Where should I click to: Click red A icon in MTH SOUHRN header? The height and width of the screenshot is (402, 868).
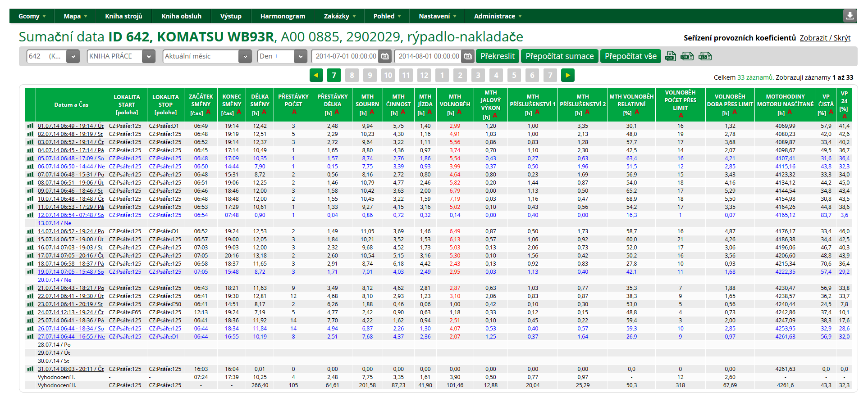[x=372, y=113]
